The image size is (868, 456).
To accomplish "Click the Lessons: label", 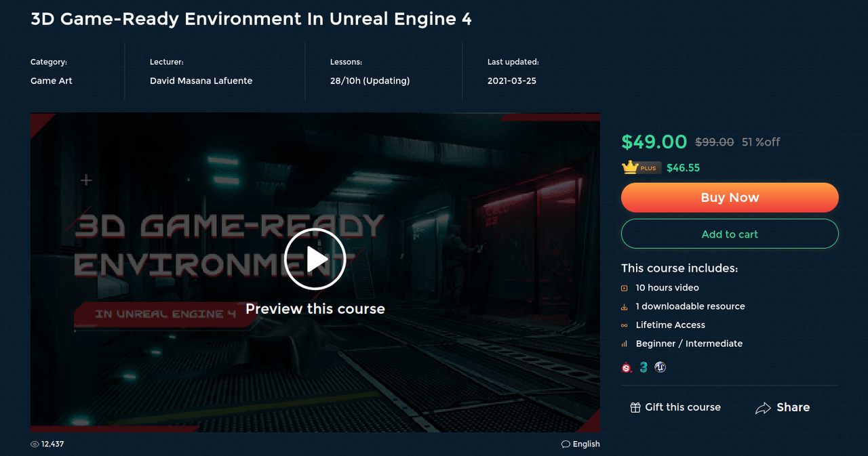I will pos(346,62).
